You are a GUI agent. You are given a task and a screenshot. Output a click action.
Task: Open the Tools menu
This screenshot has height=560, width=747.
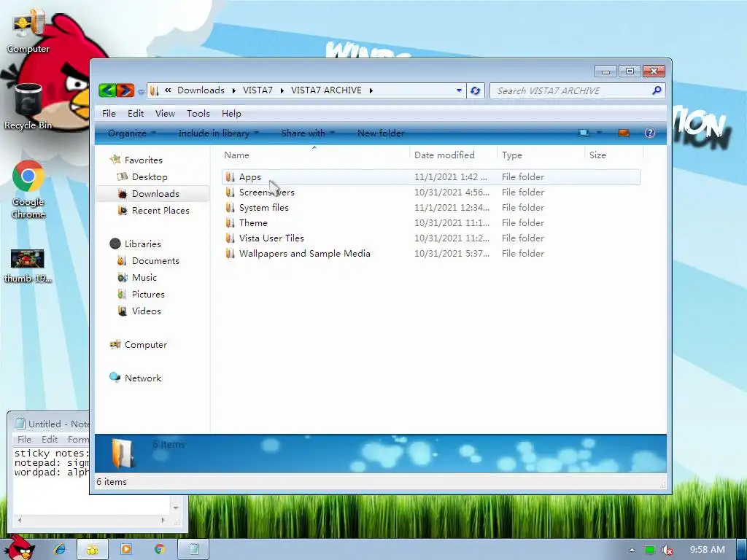coord(198,113)
